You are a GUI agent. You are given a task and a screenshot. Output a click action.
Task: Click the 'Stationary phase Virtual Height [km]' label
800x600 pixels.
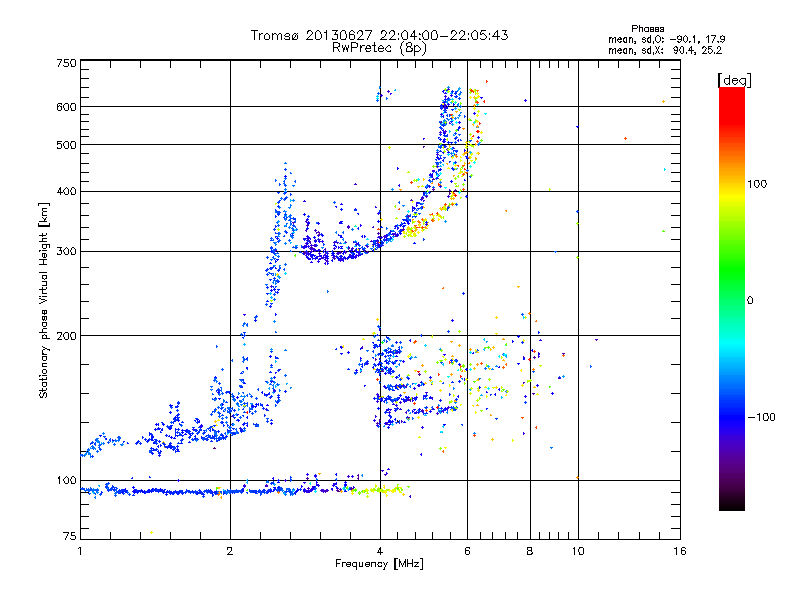coord(44,301)
